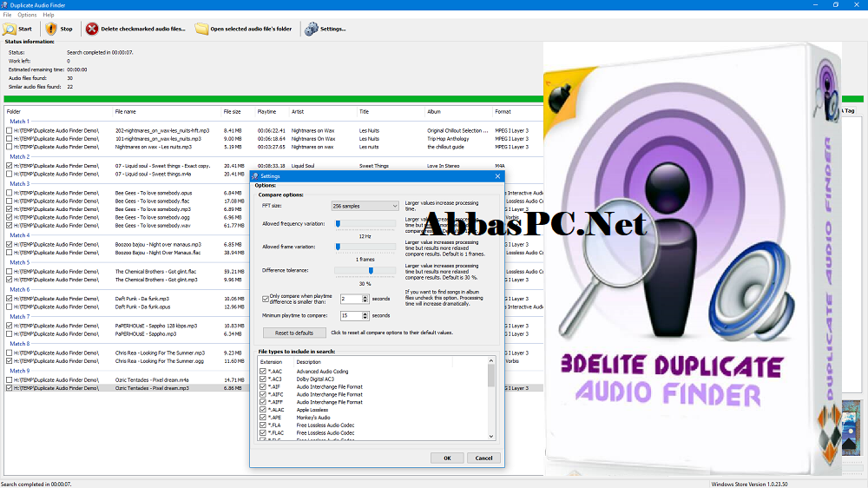Click Reset to defaults button
This screenshot has width=868, height=488.
pyautogui.click(x=294, y=333)
